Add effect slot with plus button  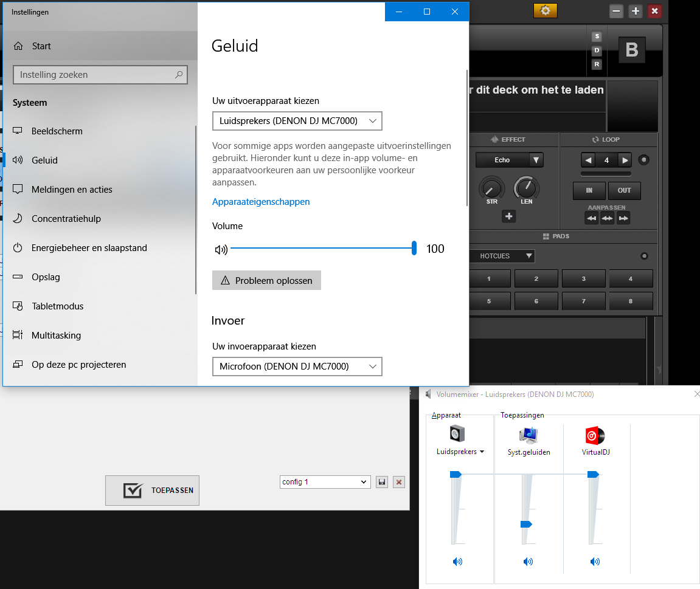point(508,216)
